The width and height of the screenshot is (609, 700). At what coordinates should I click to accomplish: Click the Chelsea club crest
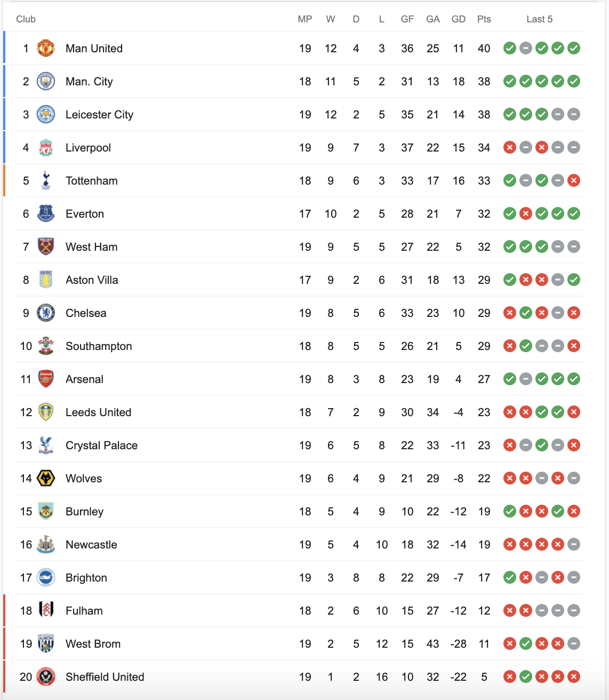tap(46, 313)
